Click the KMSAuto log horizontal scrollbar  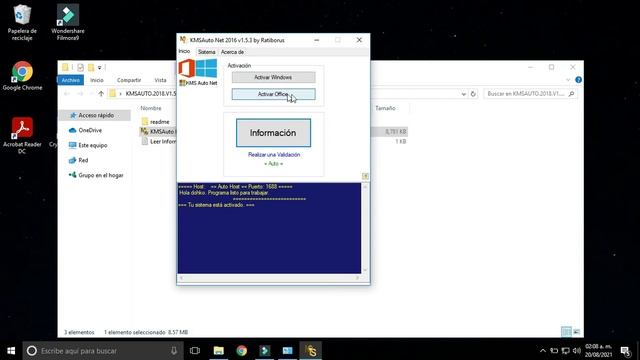tap(269, 278)
